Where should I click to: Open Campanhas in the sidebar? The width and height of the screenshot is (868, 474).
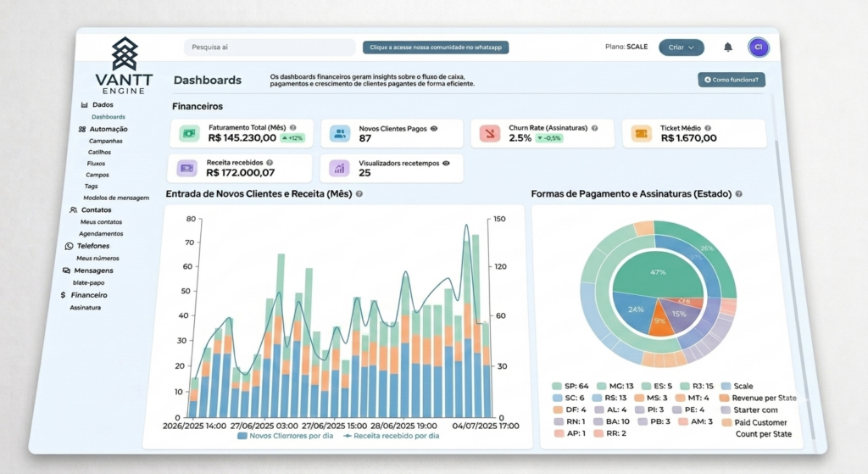coord(106,141)
